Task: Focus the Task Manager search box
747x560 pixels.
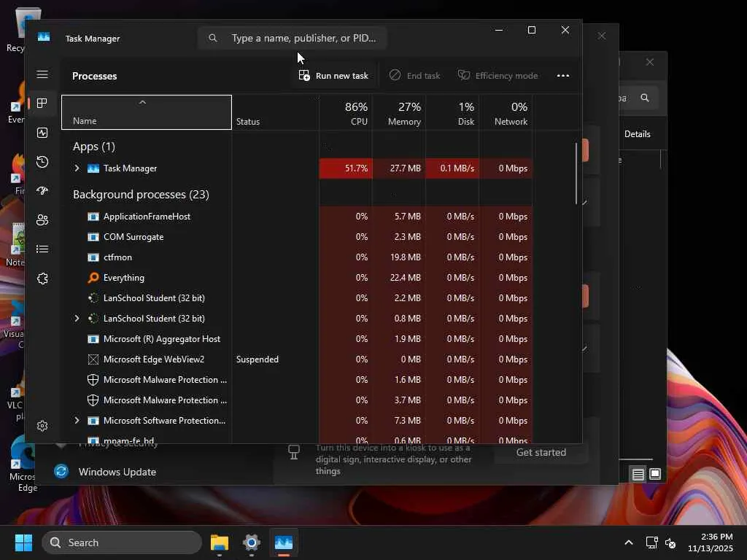Action: click(x=292, y=38)
